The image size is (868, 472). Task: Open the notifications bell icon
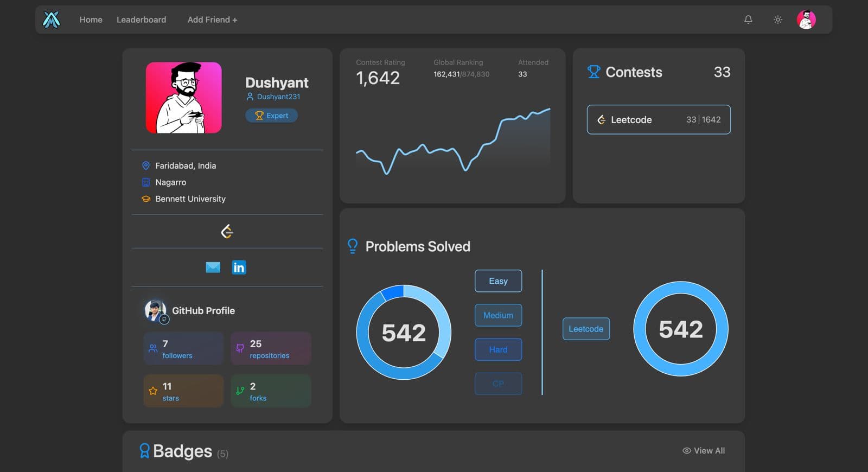point(748,20)
